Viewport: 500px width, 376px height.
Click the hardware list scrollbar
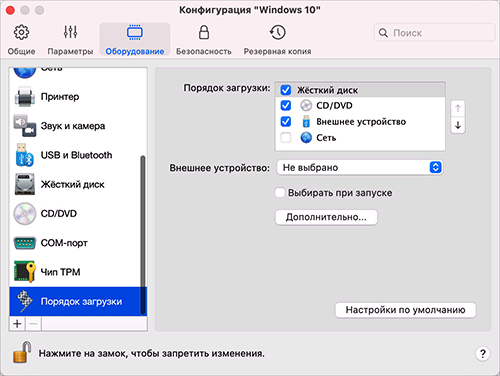[143, 235]
